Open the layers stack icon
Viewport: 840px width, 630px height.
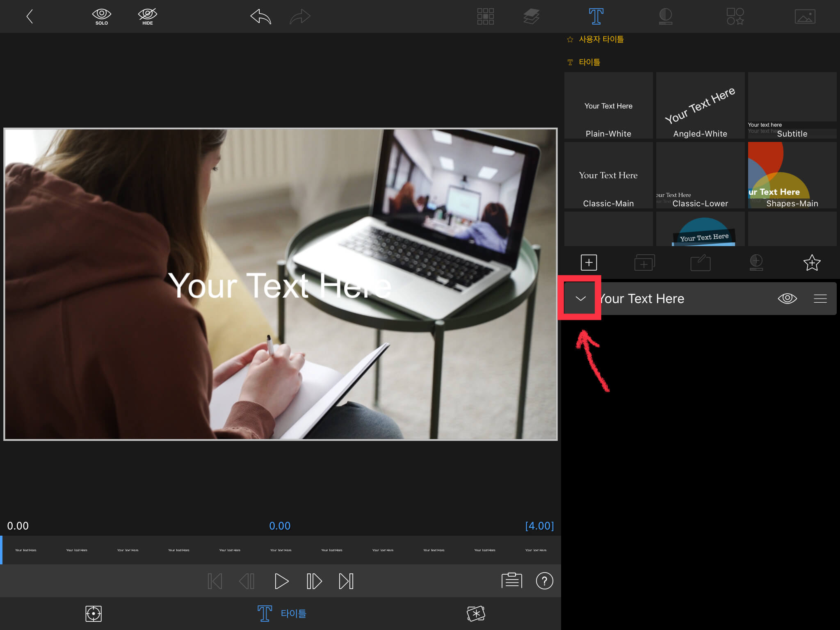531,17
